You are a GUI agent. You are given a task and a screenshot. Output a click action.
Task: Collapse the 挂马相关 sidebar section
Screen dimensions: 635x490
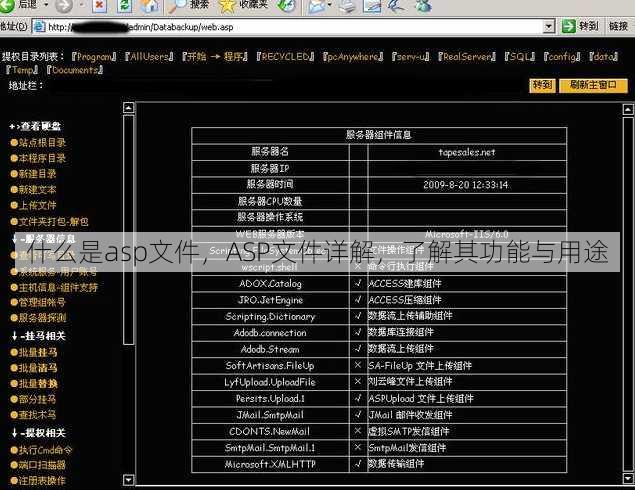click(38, 336)
